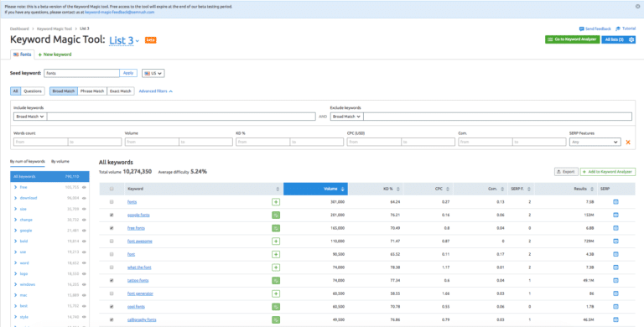Open SERP snapshot for 'font awesome' row

tap(615, 241)
